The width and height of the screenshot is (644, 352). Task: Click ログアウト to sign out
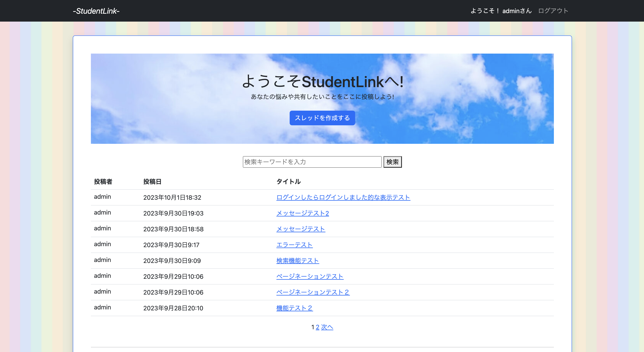[553, 11]
